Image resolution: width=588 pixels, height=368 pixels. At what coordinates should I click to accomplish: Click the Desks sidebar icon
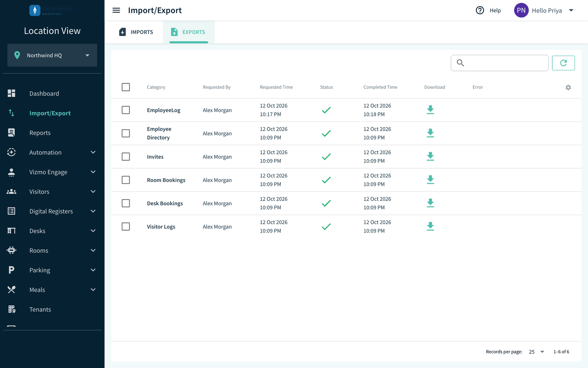(x=11, y=231)
